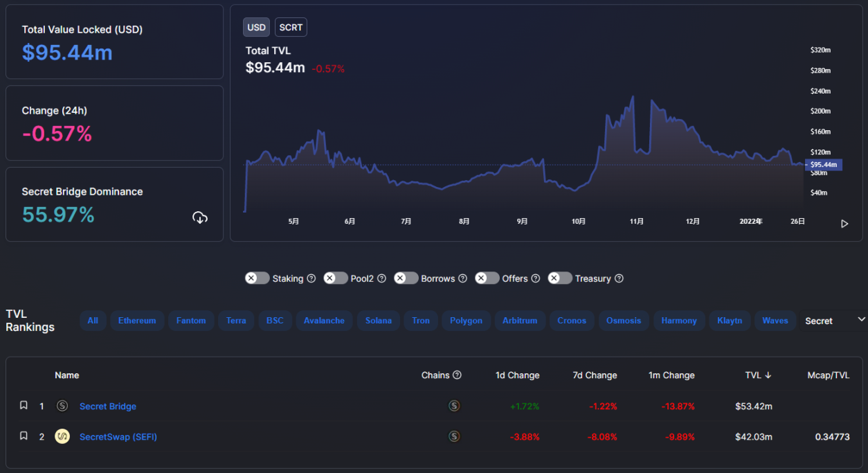The image size is (868, 473).
Task: Sort by the TVL column arrow
Action: [x=768, y=375]
